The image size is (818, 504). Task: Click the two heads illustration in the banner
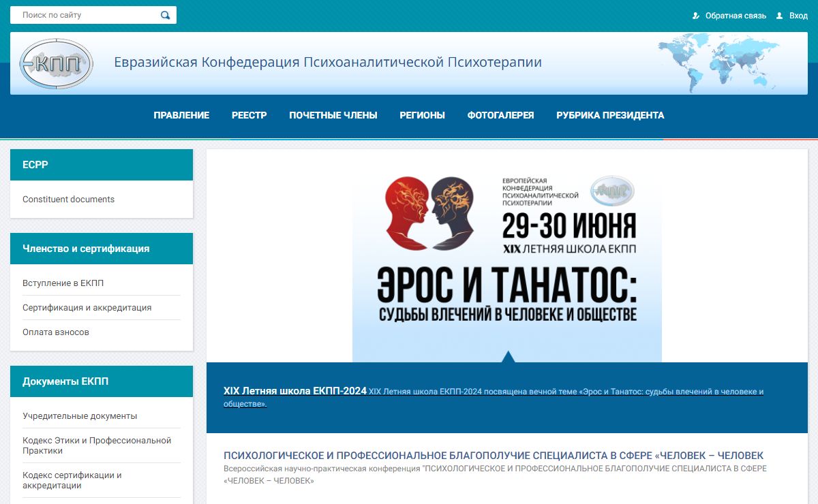tap(430, 212)
